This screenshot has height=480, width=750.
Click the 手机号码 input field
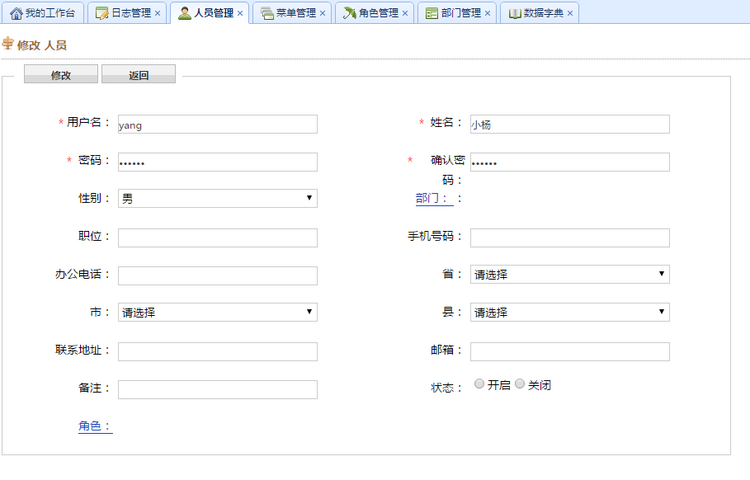point(570,238)
